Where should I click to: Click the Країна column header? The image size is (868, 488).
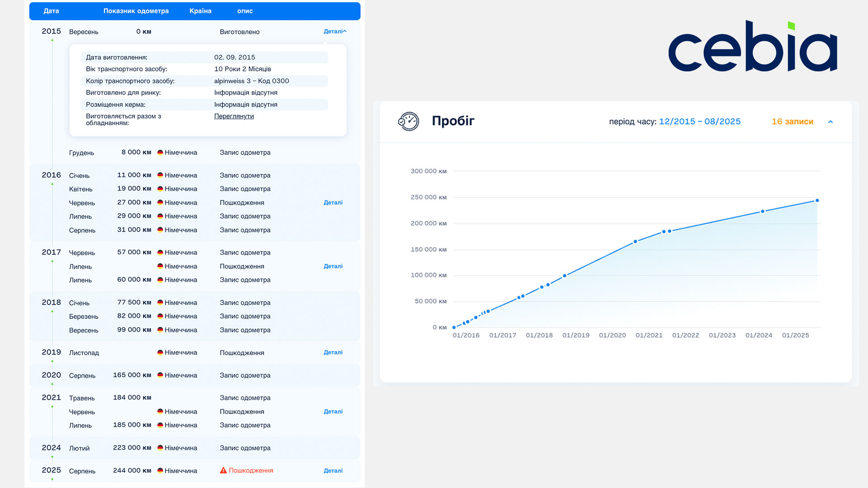(200, 11)
